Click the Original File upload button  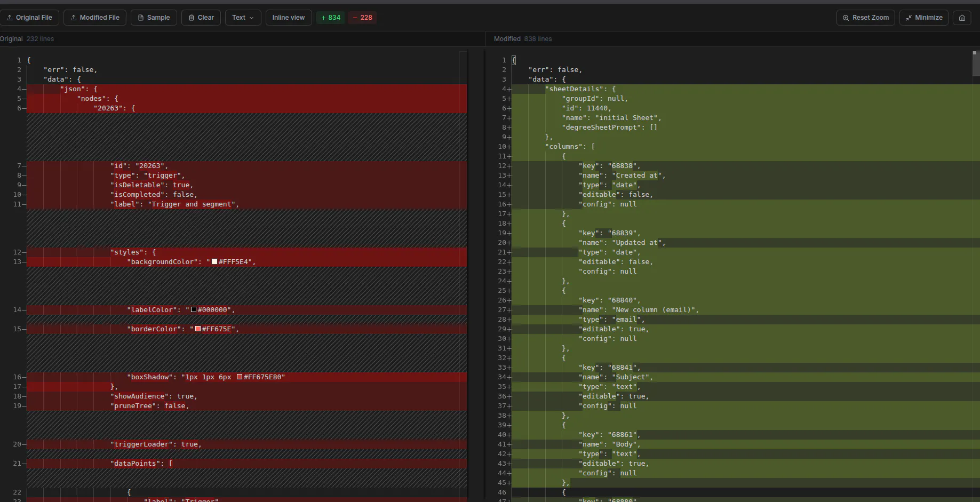[x=29, y=18]
